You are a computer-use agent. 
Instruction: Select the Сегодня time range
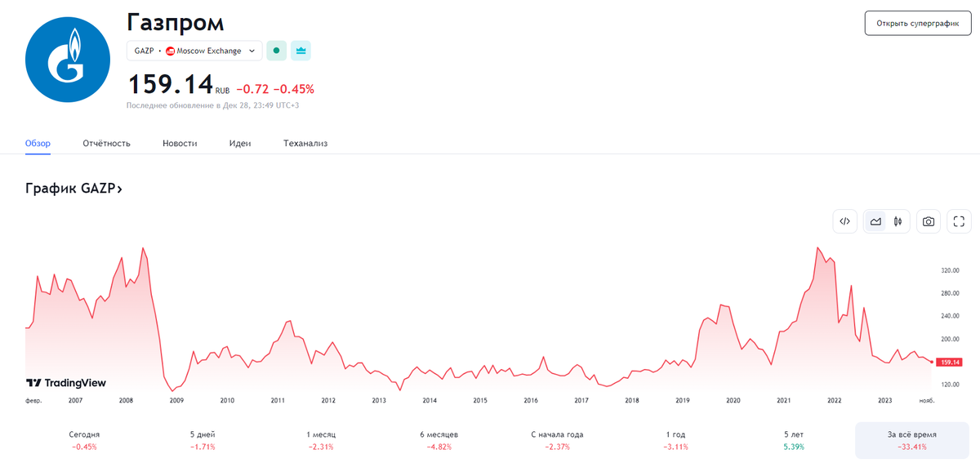[84, 440]
